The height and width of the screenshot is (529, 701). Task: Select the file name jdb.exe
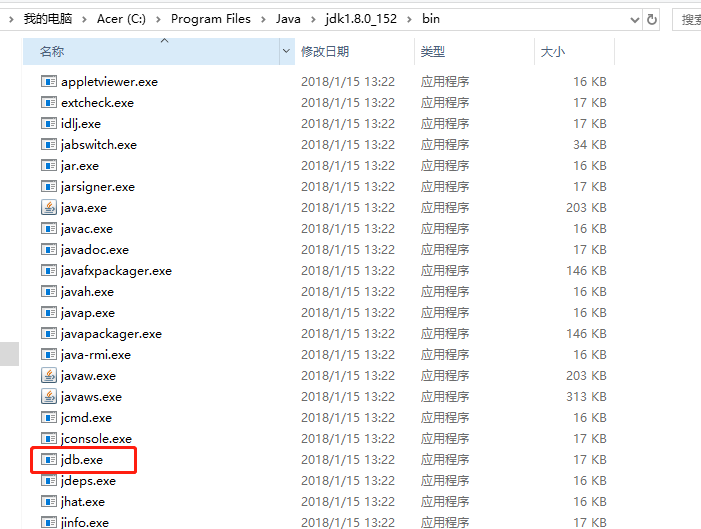[82, 460]
